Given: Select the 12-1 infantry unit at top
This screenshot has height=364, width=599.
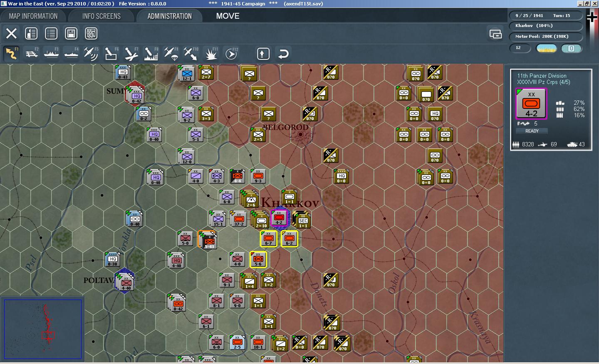Looking at the screenshot, I should point(187,74).
